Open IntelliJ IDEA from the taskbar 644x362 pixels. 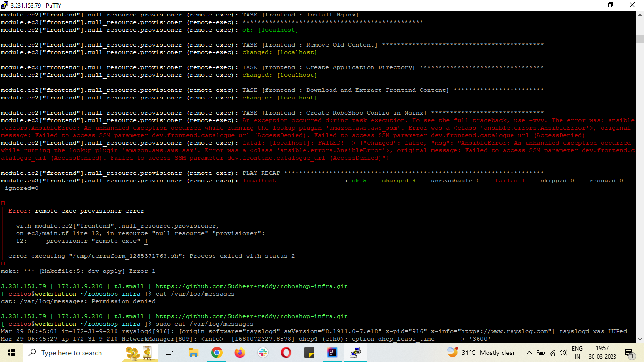point(332,353)
